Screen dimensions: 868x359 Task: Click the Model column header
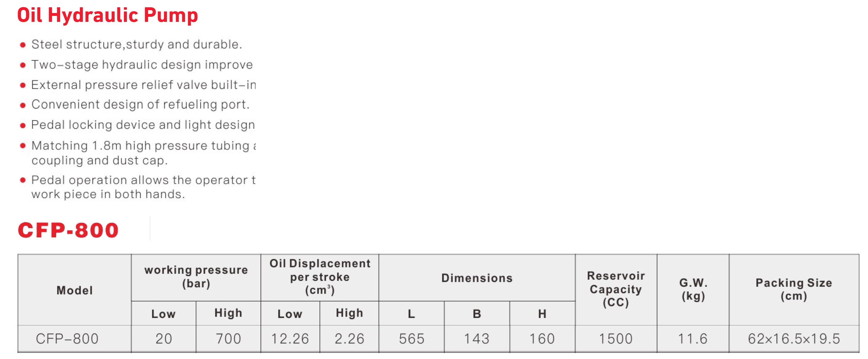74,290
